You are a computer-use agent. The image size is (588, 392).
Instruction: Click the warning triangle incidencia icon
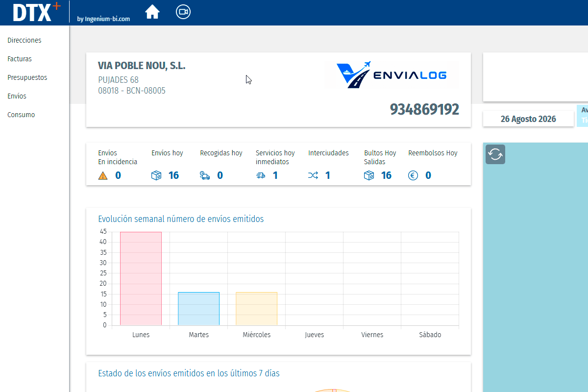coord(103,175)
